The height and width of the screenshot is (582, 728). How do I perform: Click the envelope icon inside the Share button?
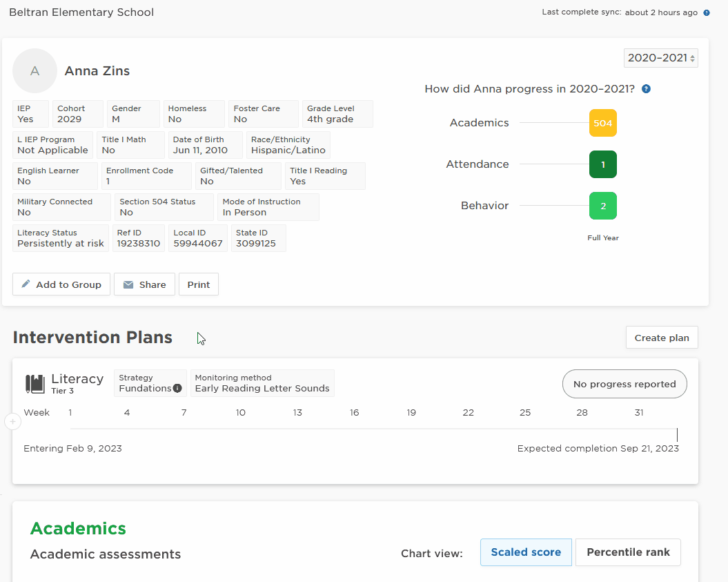point(127,284)
